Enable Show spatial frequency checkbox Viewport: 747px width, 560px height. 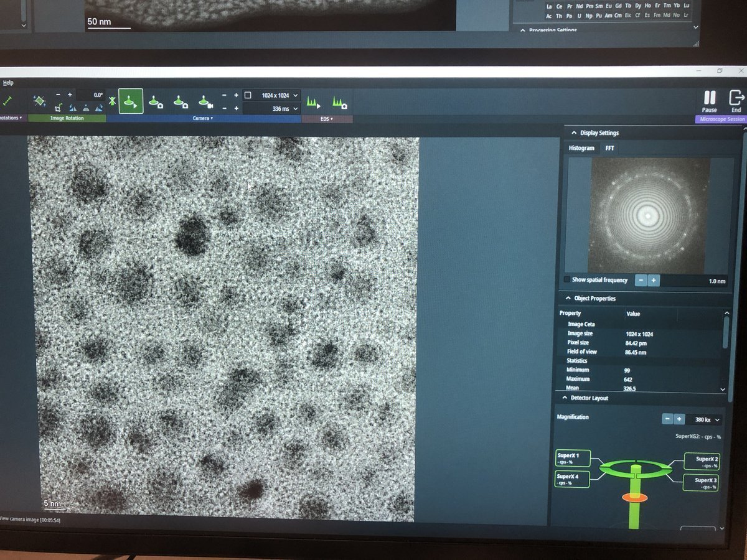pos(567,280)
